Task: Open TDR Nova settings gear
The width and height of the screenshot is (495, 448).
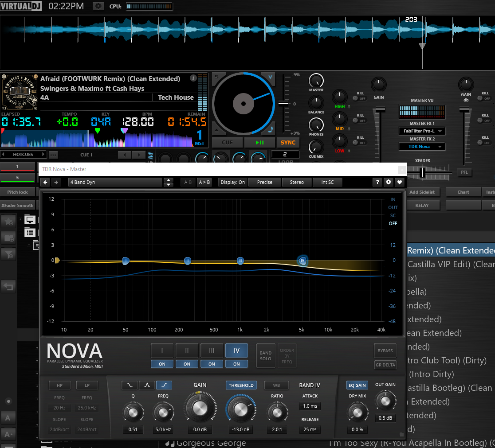Action: click(x=388, y=182)
